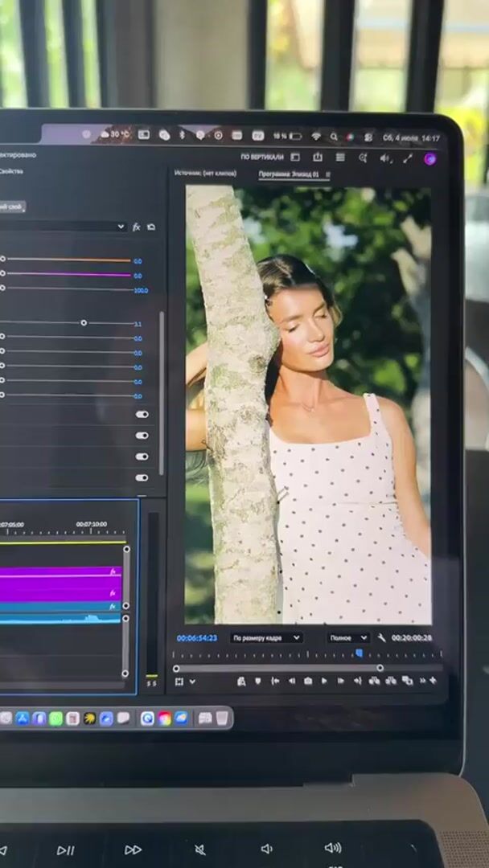The height and width of the screenshot is (868, 489).
Task: Expand the chevron next to safe margins icon
Action: pyautogui.click(x=192, y=682)
